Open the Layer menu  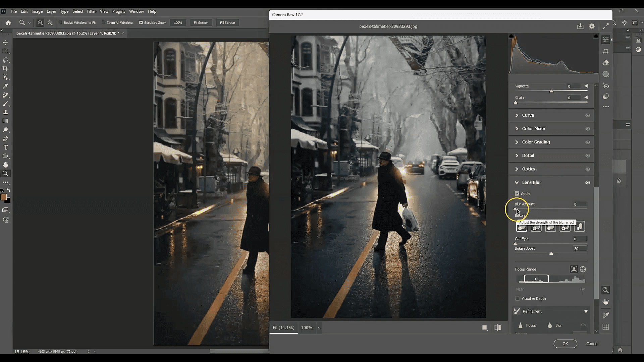pyautogui.click(x=51, y=11)
